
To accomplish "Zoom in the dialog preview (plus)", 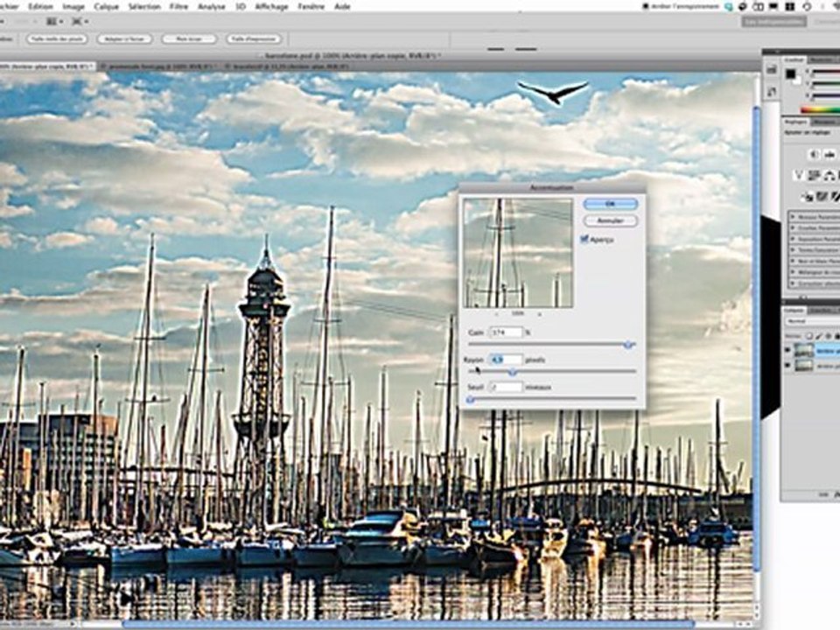I will 540,313.
